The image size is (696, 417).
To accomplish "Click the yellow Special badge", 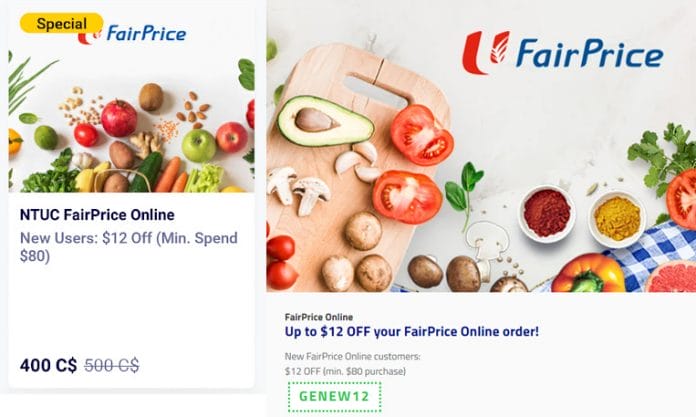I will [61, 23].
